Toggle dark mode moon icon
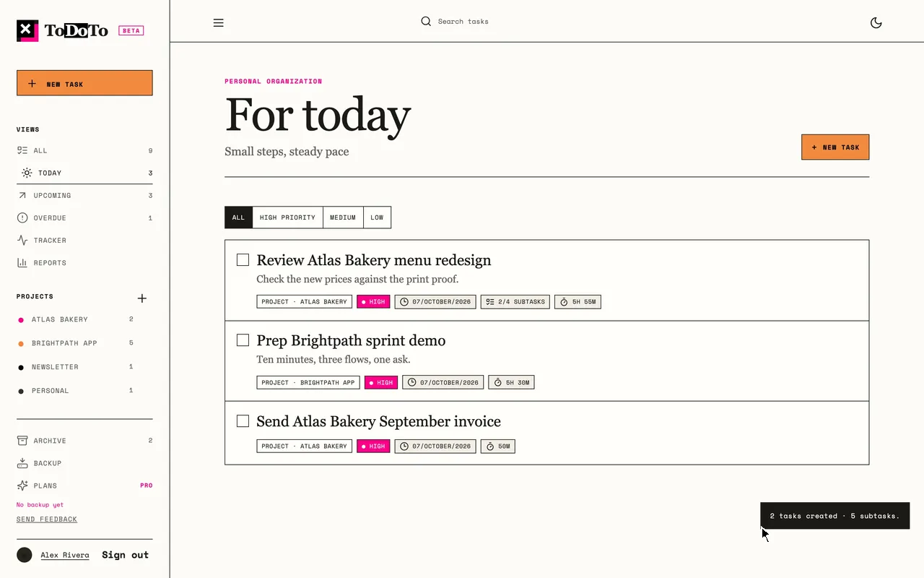924x578 pixels. [876, 22]
